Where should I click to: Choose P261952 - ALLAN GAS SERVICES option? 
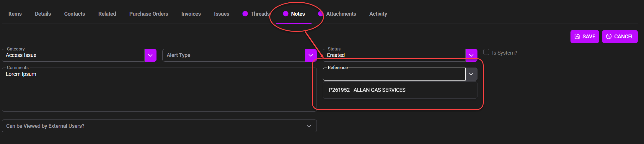point(400,90)
